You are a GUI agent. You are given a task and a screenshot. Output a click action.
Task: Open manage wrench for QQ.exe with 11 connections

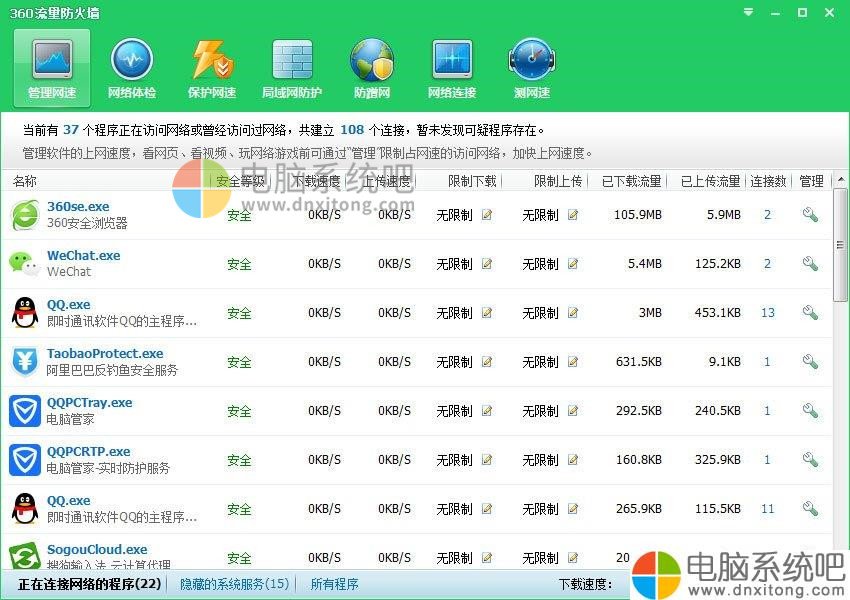pyautogui.click(x=810, y=508)
